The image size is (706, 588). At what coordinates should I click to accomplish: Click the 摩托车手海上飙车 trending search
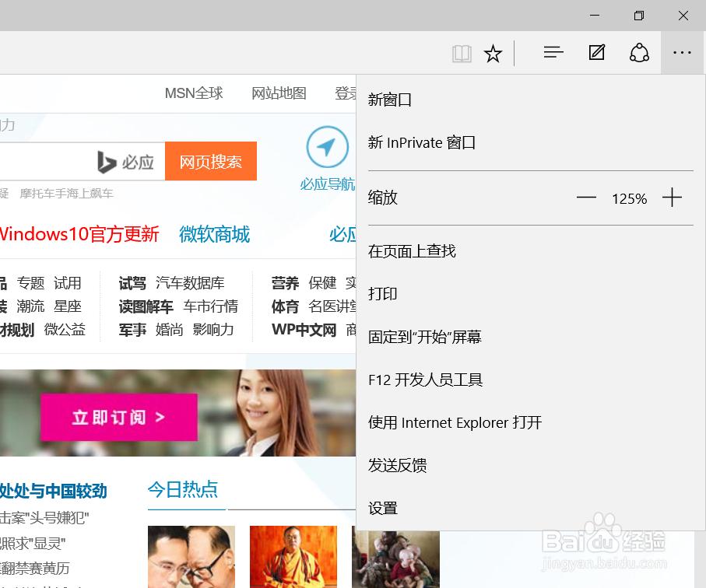[67, 194]
